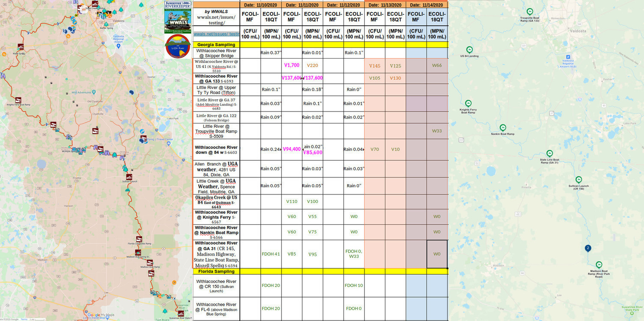Select Knights Ferry Boat Ramp pin on right map
644x321 pixels.
pos(468,103)
